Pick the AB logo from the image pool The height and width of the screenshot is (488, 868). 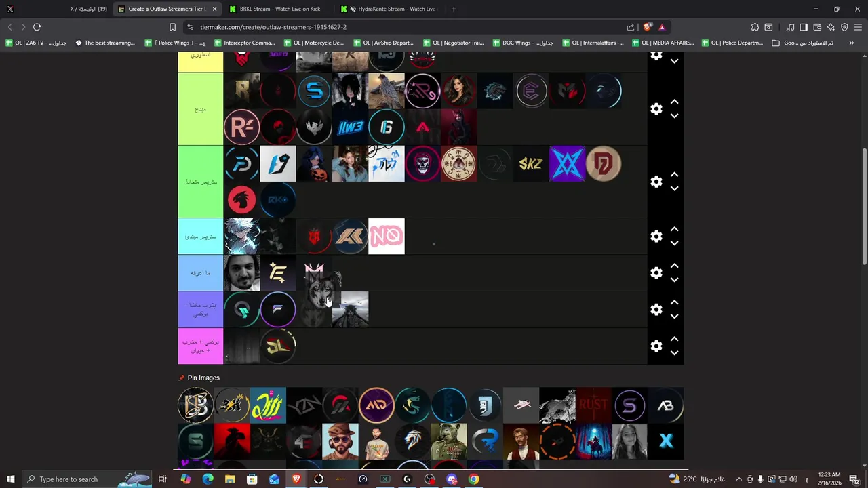click(666, 405)
